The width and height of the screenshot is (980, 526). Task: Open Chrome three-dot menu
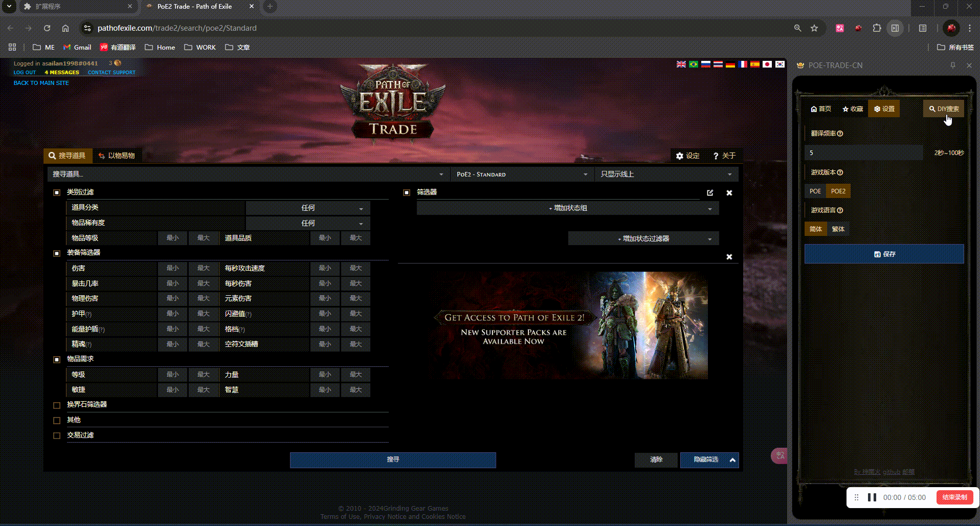(970, 28)
